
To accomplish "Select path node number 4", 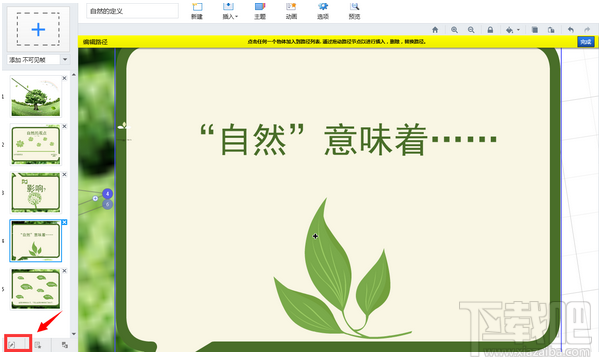I will (x=108, y=194).
